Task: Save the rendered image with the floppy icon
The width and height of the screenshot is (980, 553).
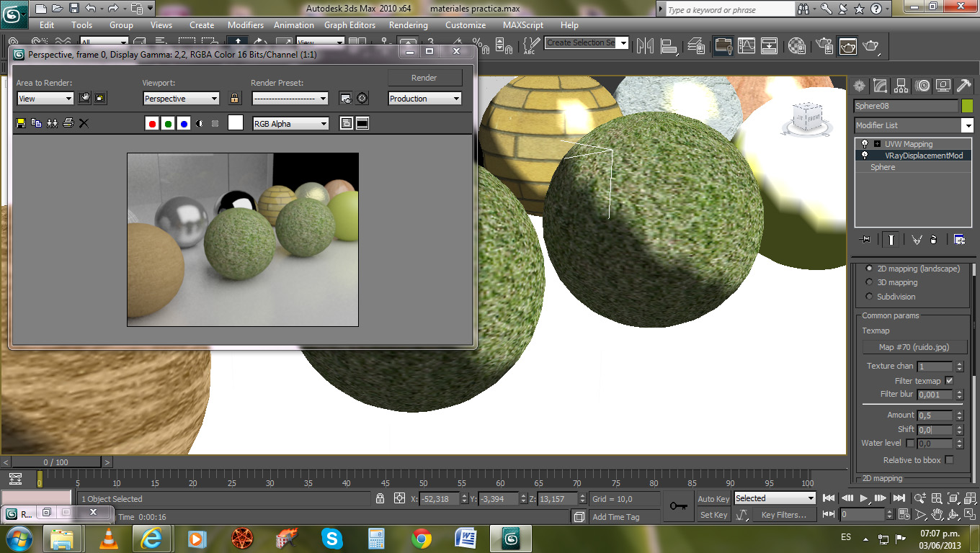Action: (21, 123)
